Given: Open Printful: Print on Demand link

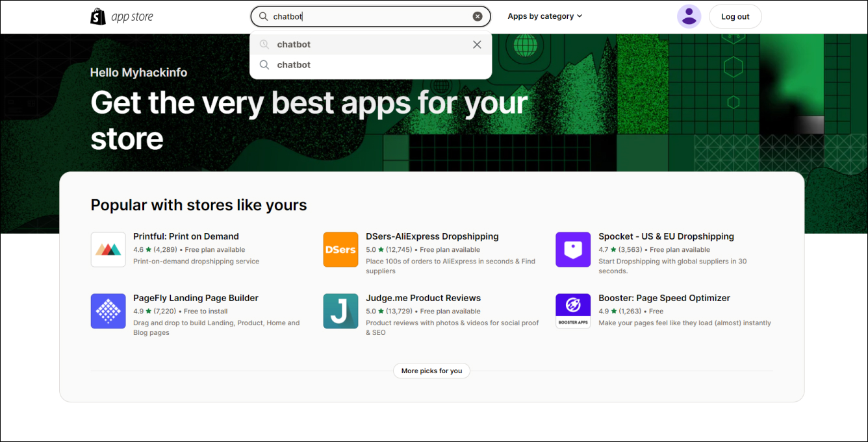Looking at the screenshot, I should pos(186,236).
